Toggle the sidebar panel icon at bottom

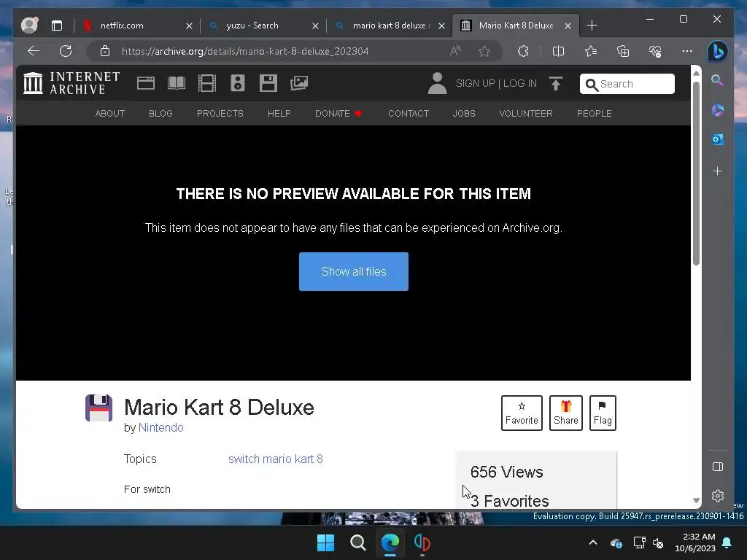click(x=718, y=467)
